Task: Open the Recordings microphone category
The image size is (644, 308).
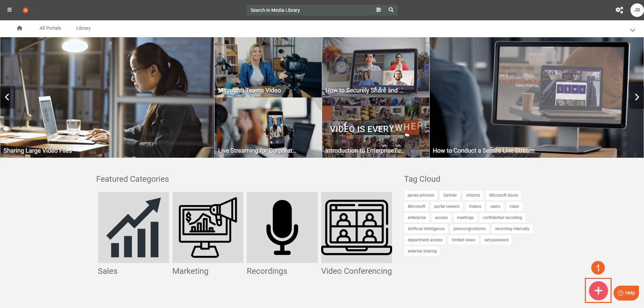Action: (x=282, y=227)
